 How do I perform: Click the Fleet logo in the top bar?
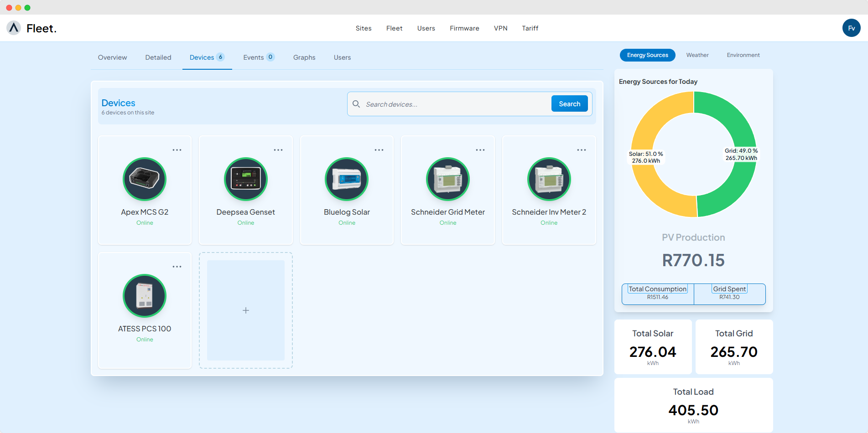tap(31, 28)
